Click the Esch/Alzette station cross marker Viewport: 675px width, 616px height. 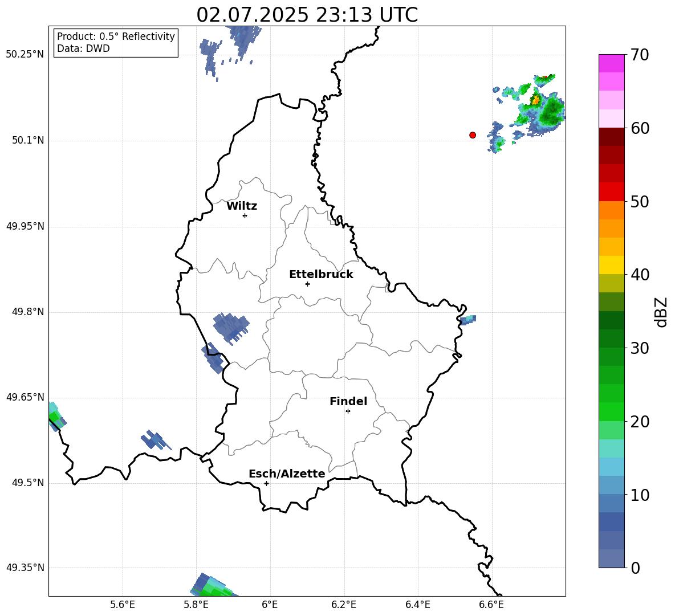(x=266, y=483)
